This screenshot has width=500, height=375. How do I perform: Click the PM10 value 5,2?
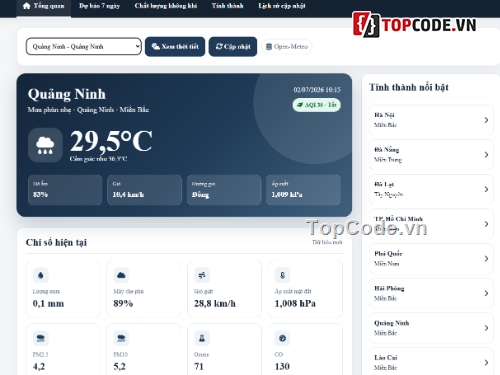click(x=119, y=367)
